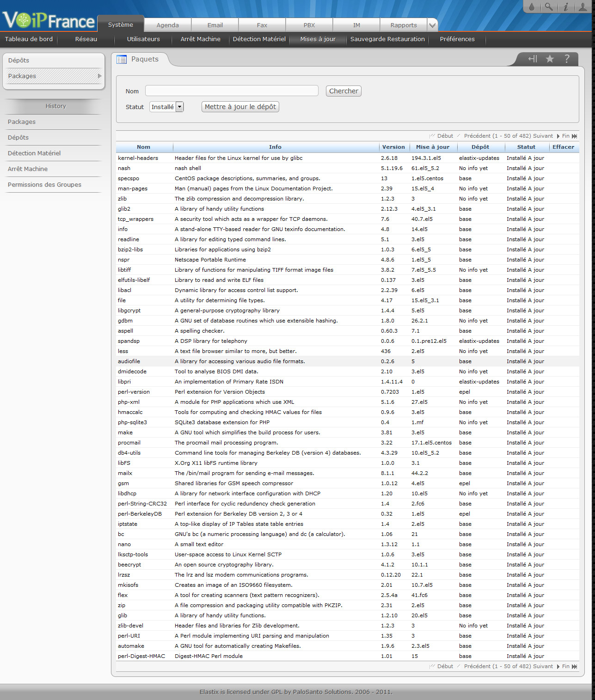Open Permissions des Groupes history link
This screenshot has width=595, height=700.
(44, 185)
